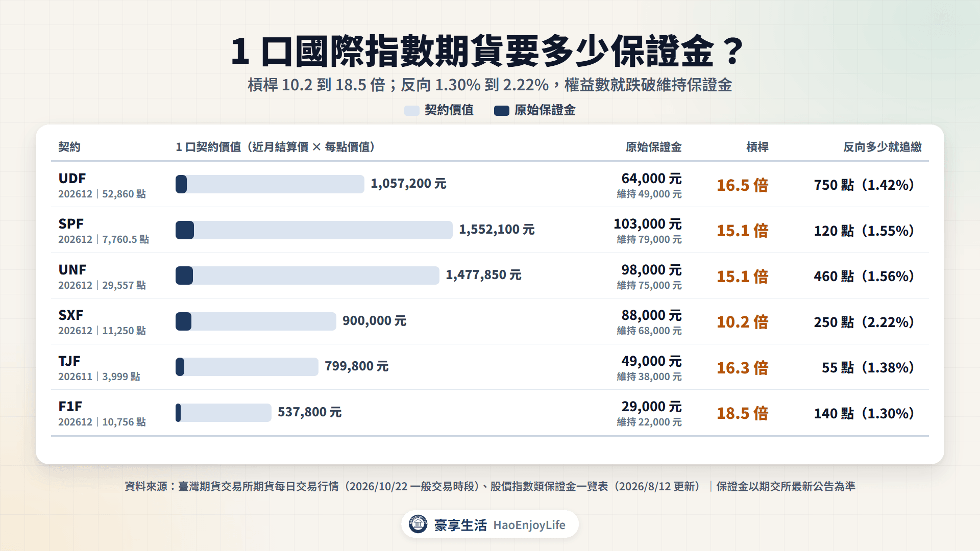
Task: Click the 16.3 倍 leverage value
Action: click(742, 368)
